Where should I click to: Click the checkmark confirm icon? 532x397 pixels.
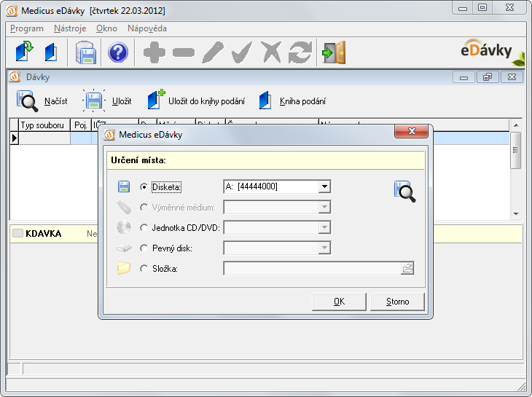[x=242, y=52]
